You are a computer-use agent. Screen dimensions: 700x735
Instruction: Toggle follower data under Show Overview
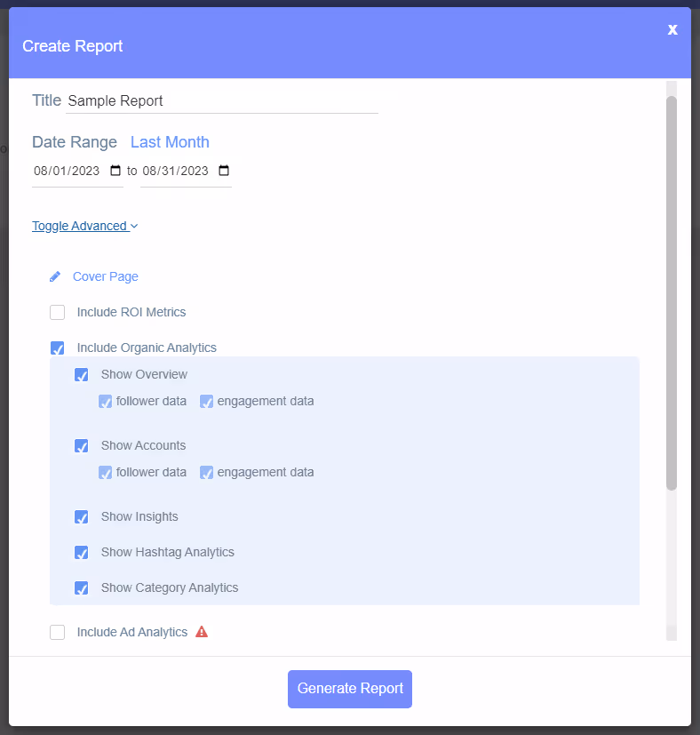105,401
